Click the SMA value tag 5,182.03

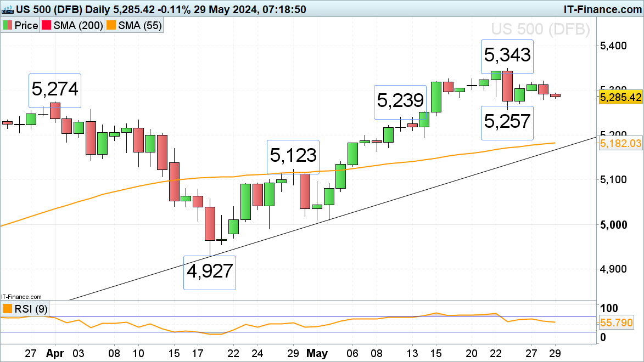620,143
